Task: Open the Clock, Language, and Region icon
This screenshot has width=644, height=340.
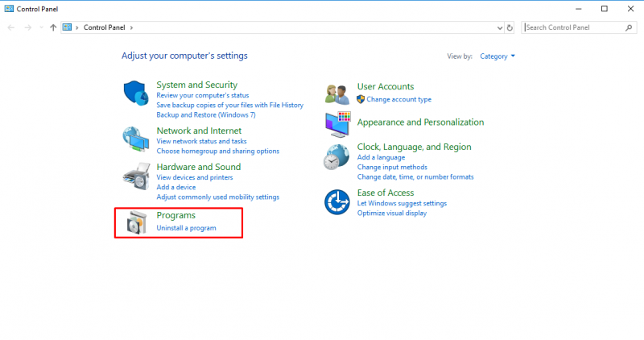Action: (x=336, y=157)
